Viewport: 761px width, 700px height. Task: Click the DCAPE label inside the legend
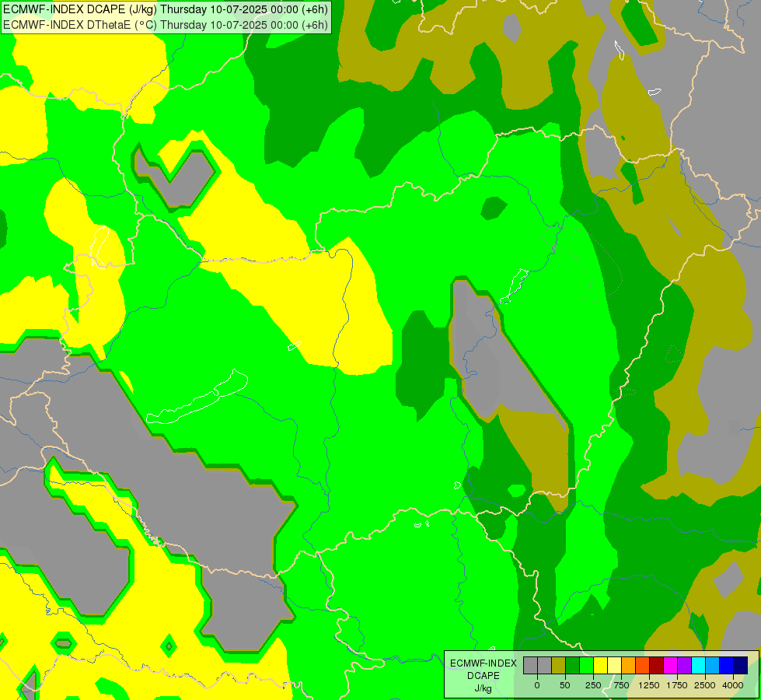(483, 676)
